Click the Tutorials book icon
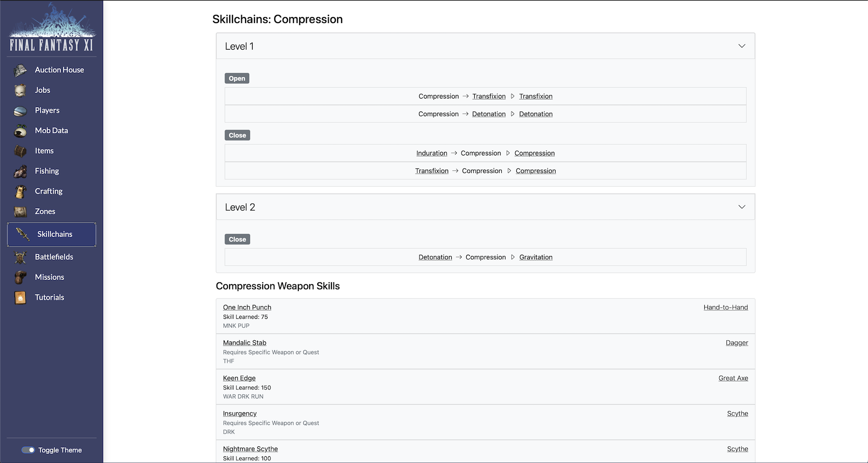The height and width of the screenshot is (463, 868). [20, 298]
